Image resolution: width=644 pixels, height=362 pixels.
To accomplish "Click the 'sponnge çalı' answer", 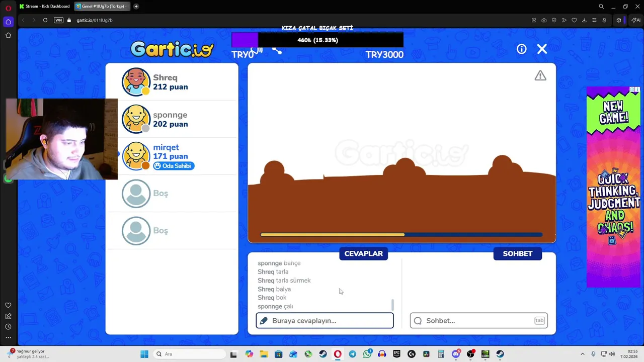I will click(275, 306).
